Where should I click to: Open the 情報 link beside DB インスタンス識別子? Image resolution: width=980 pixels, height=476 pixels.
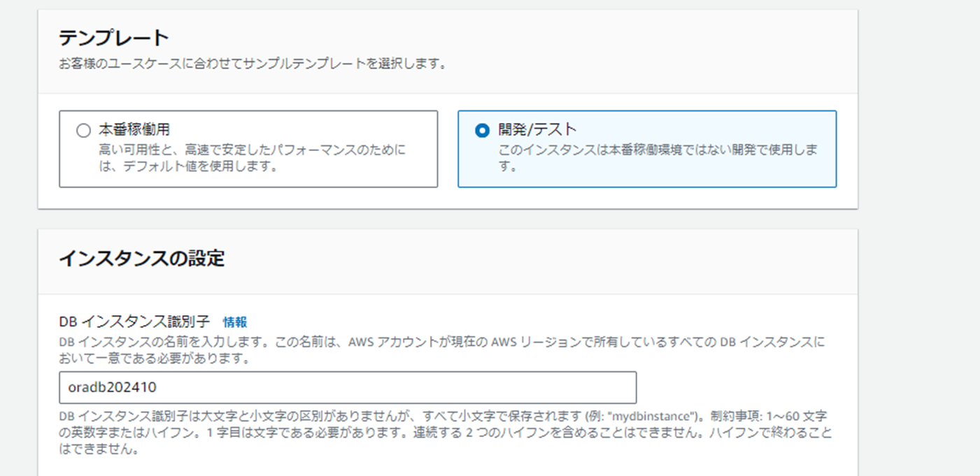[x=235, y=322]
